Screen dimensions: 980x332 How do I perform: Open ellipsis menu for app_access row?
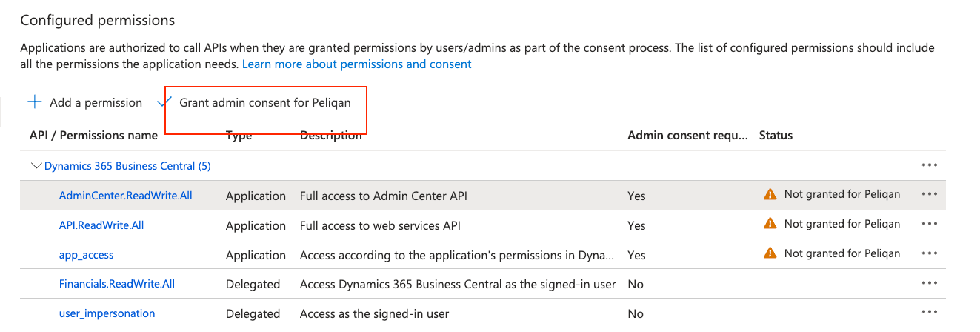930,253
